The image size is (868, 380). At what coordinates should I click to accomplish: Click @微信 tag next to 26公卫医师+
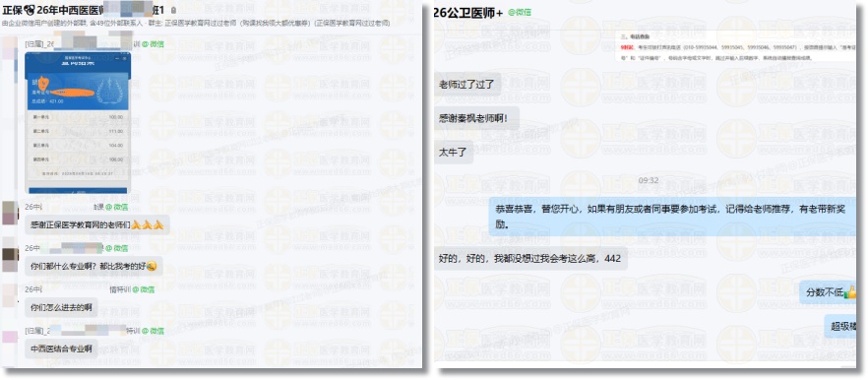pyautogui.click(x=520, y=12)
